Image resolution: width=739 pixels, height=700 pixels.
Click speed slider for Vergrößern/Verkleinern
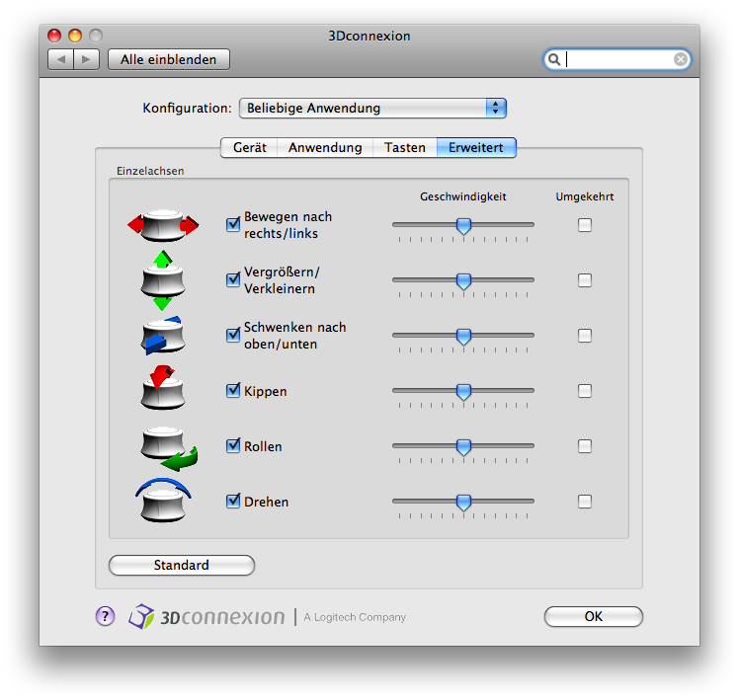463,281
